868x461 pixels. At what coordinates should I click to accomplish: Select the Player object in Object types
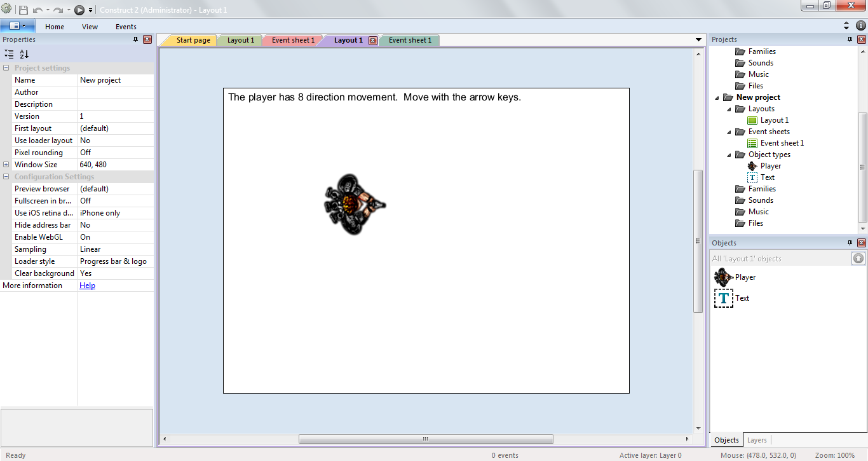click(770, 165)
